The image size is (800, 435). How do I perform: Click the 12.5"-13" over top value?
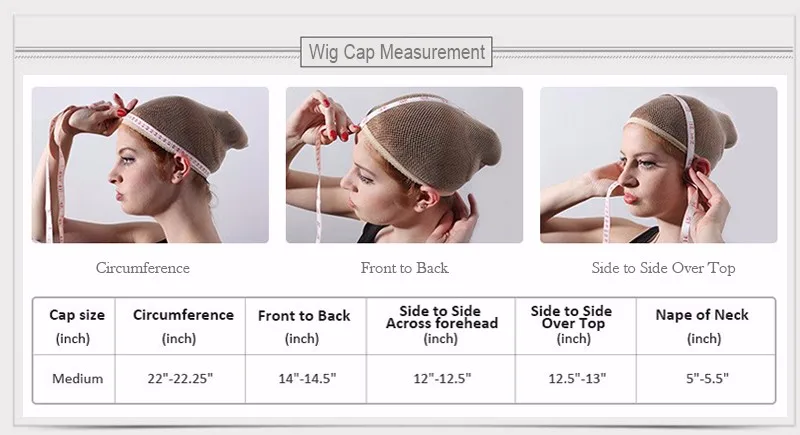pyautogui.click(x=577, y=378)
